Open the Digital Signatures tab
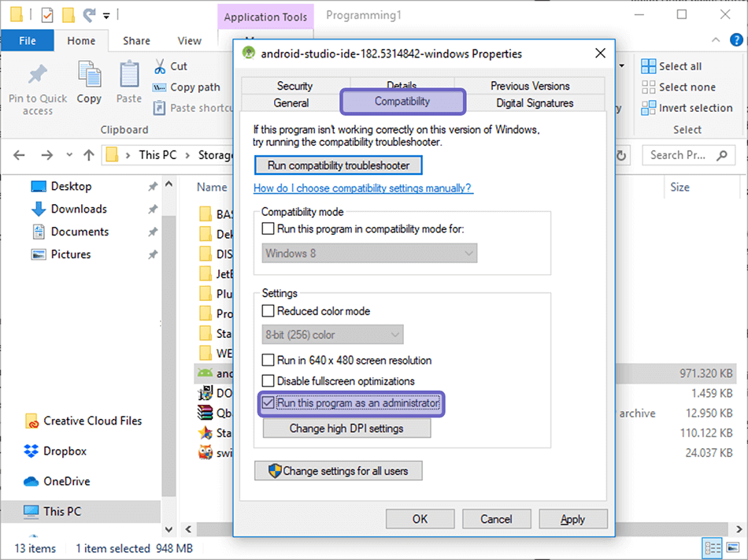The image size is (748, 560). 535,103
